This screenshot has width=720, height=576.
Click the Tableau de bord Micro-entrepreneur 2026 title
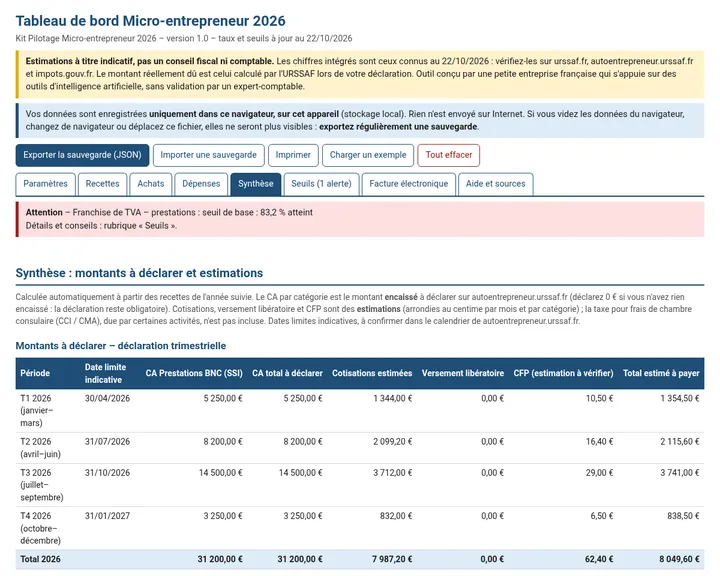click(x=151, y=21)
